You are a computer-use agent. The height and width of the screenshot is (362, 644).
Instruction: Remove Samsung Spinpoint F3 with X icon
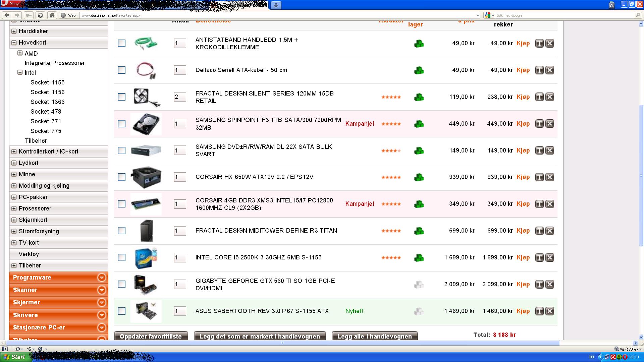pyautogui.click(x=550, y=124)
